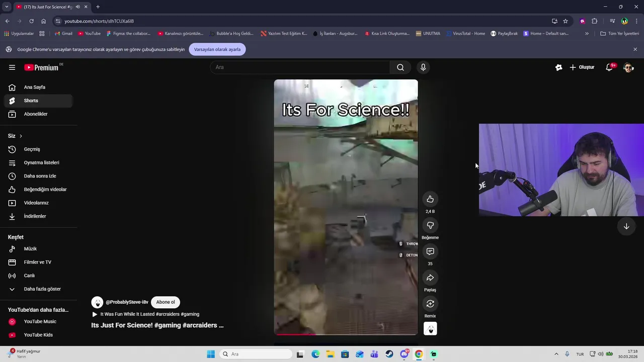
Task: Click the Short video to pause playback
Action: pyautogui.click(x=346, y=207)
